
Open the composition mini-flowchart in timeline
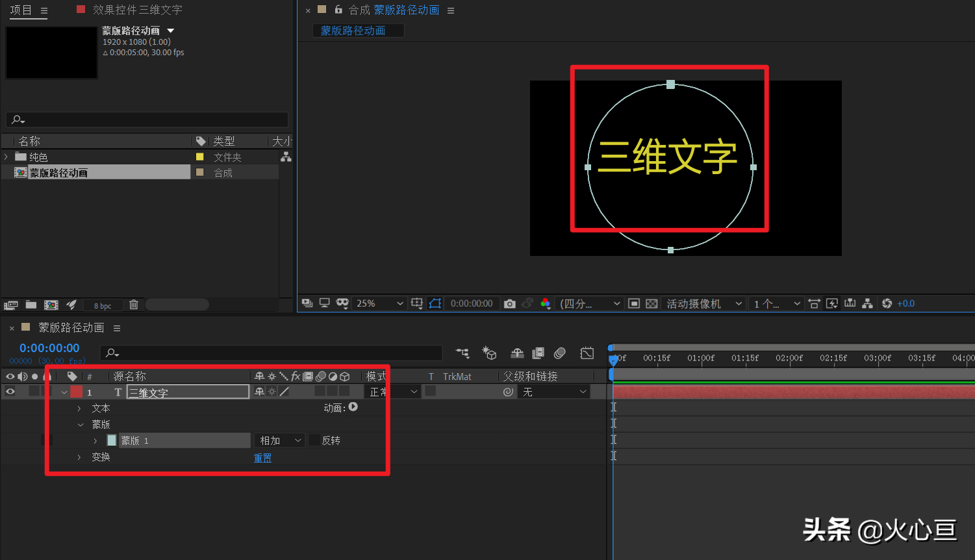point(462,353)
